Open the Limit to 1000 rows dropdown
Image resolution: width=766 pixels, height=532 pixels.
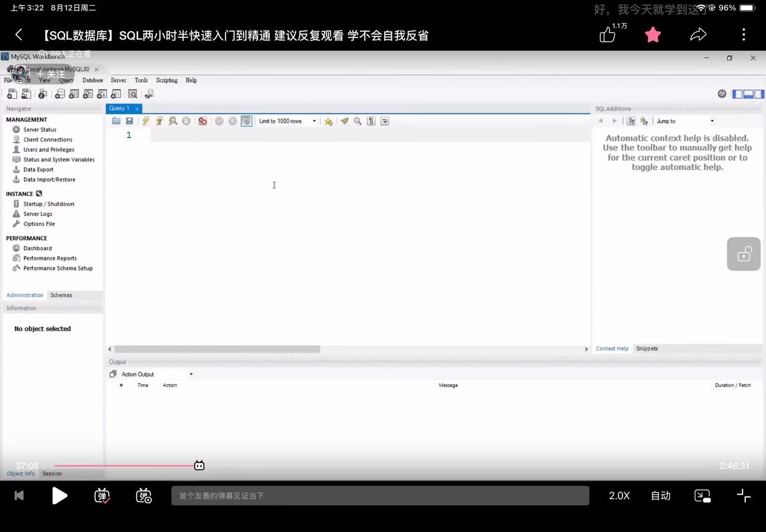point(287,121)
